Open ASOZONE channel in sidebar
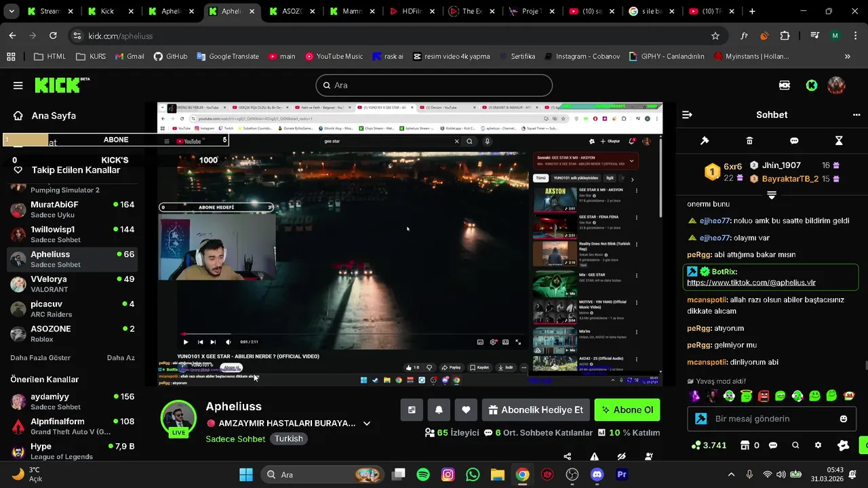 pos(73,333)
